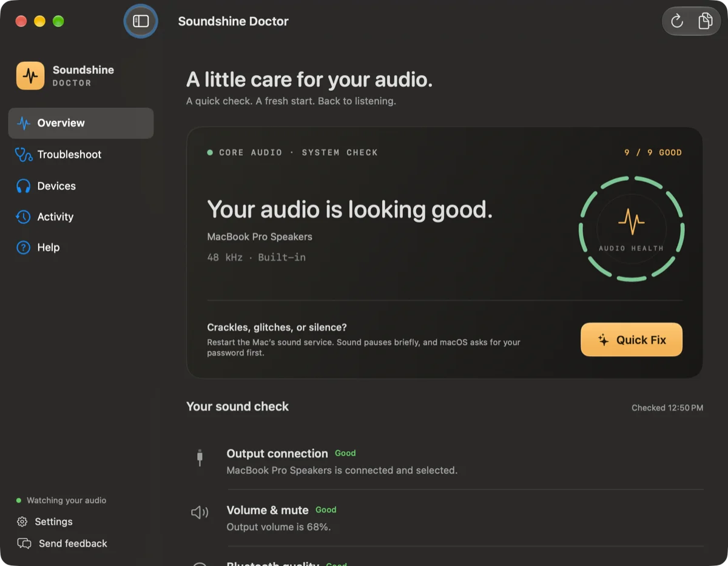Click the Overview waveform icon
Screen dimensions: 728x566
tap(24, 123)
